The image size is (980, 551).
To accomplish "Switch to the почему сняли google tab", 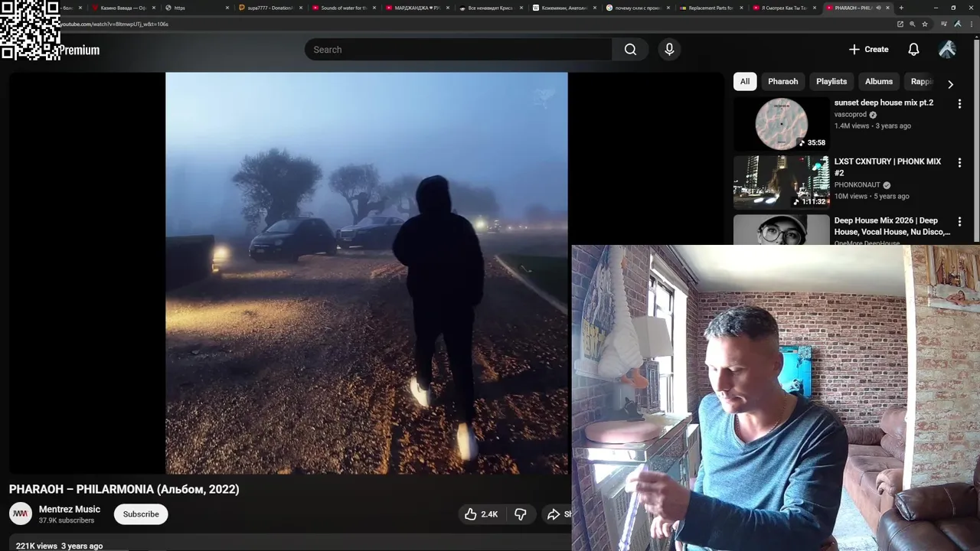I will (x=637, y=8).
